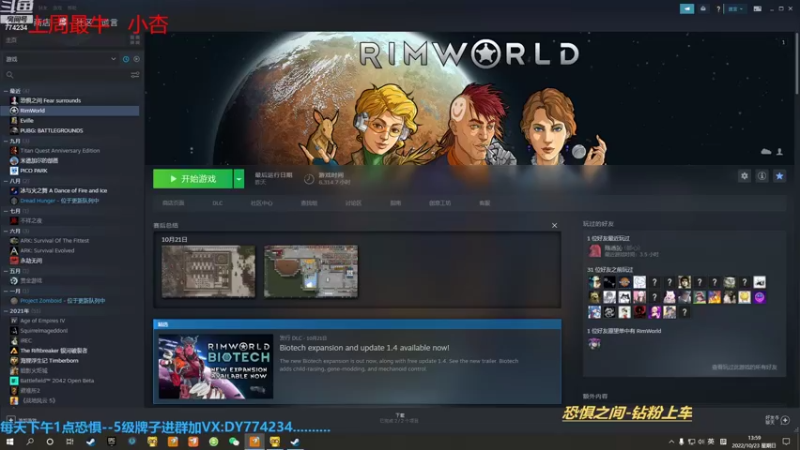The width and height of the screenshot is (800, 450).
Task: Select The Riftbreaker in the library list
Action: point(54,351)
